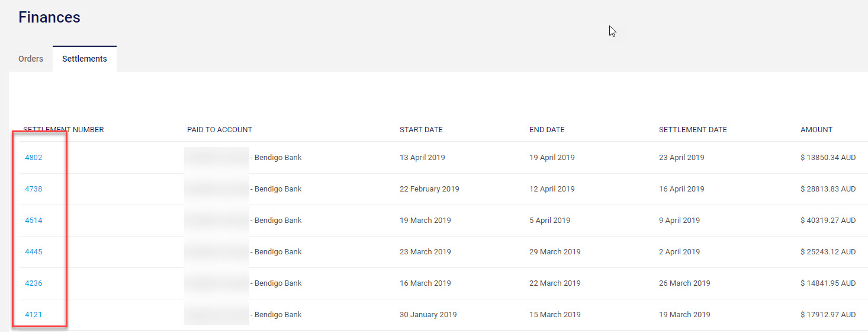Open settlement number 4121
The height and width of the screenshot is (332, 868).
click(x=34, y=315)
